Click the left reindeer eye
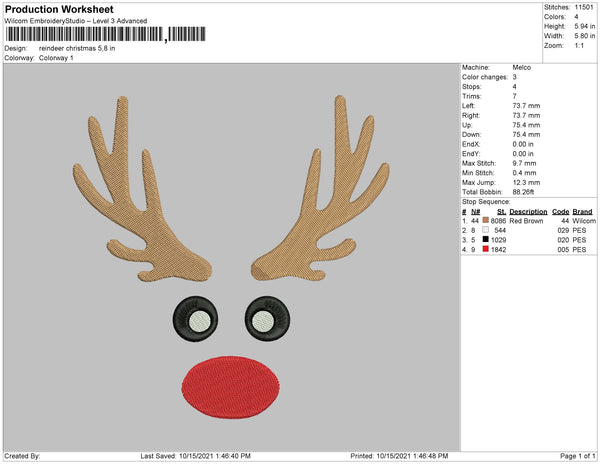Image resolution: width=600 pixels, height=464 pixels. [x=196, y=319]
